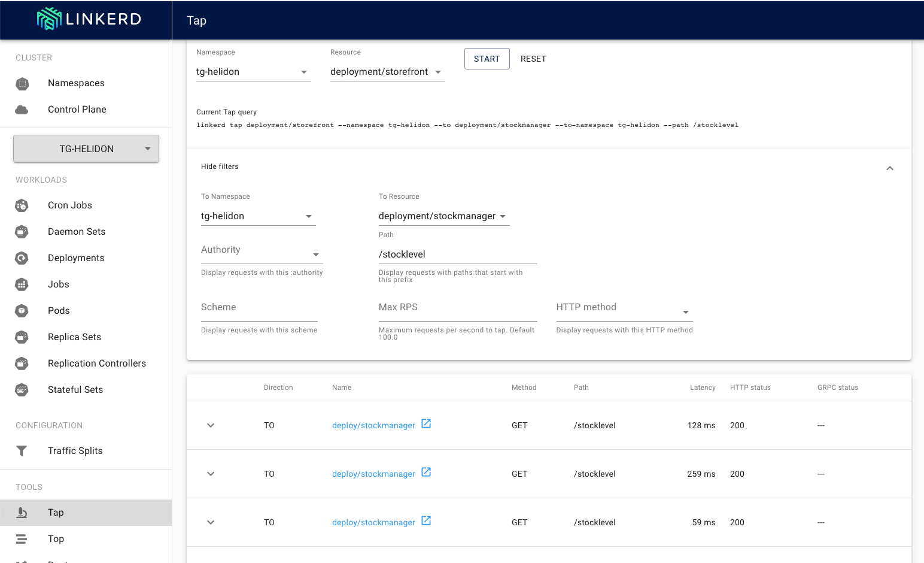Click the GRPC status column header
924x563 pixels.
(x=838, y=388)
